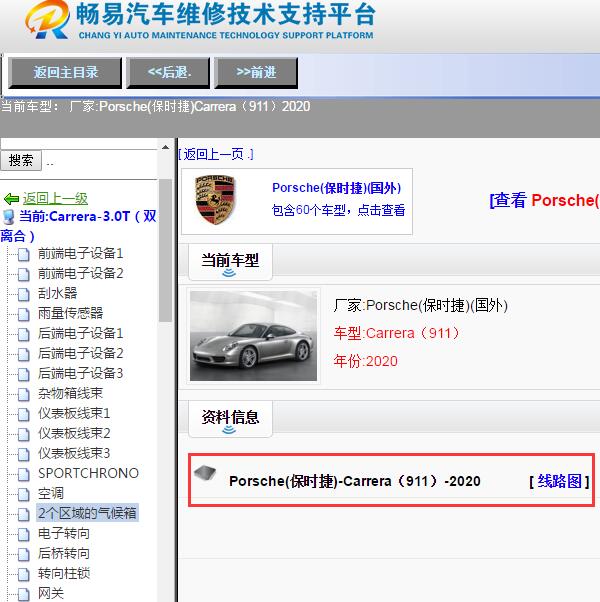Go forward with the >>前进 button
600x602 pixels.
coord(256,73)
